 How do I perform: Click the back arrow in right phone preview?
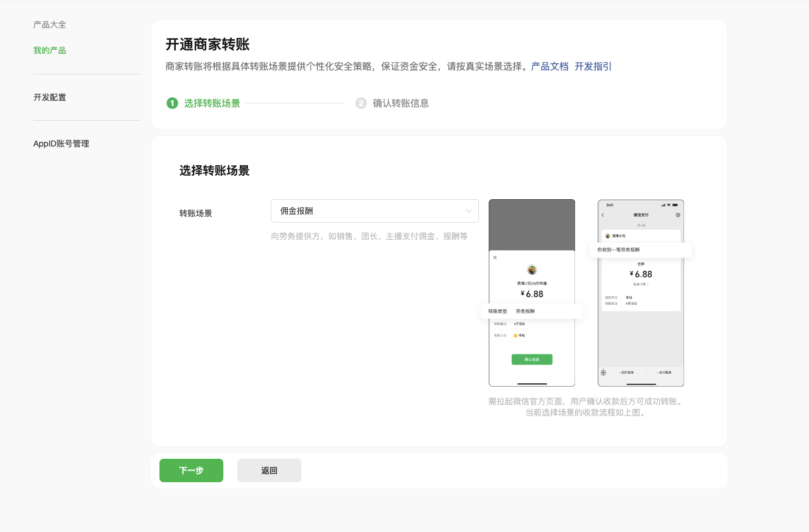[603, 215]
